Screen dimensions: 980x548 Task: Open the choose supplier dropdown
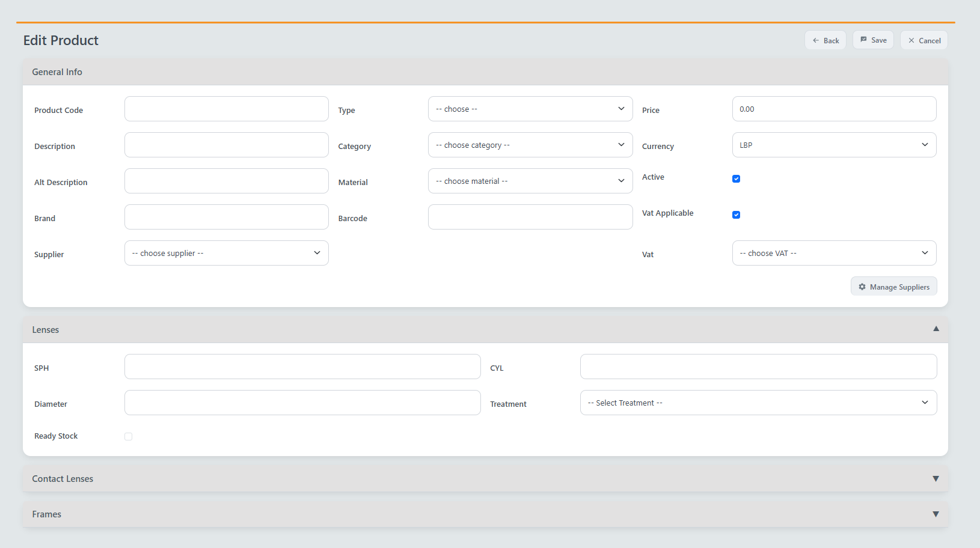tap(226, 253)
